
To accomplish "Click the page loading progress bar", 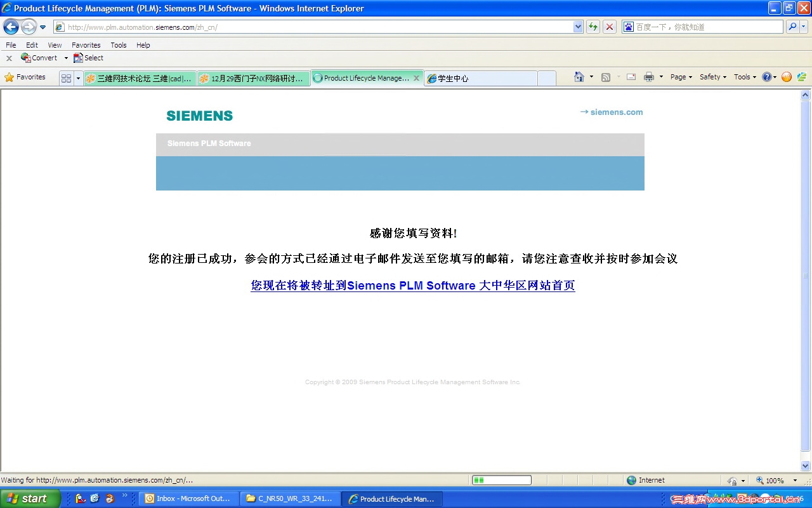I will (501, 480).
